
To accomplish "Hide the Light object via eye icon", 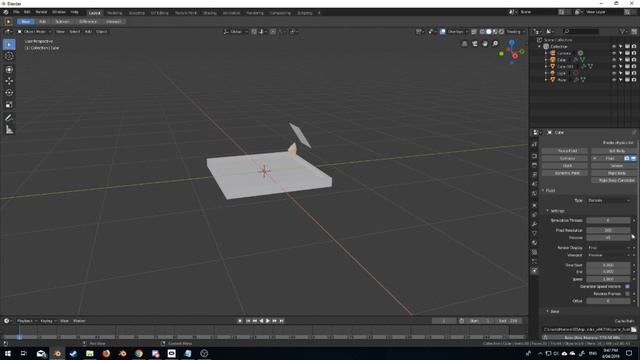I will point(614,73).
